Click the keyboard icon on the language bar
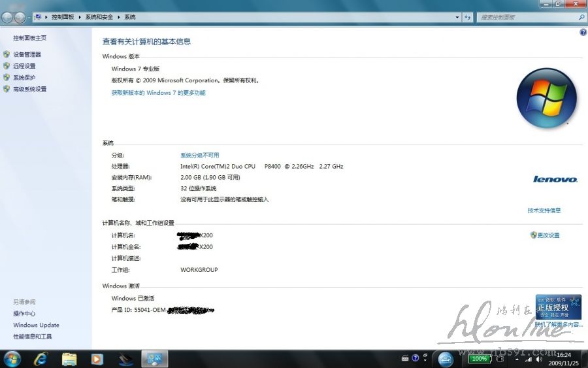The height and width of the screenshot is (368, 588). (405, 358)
